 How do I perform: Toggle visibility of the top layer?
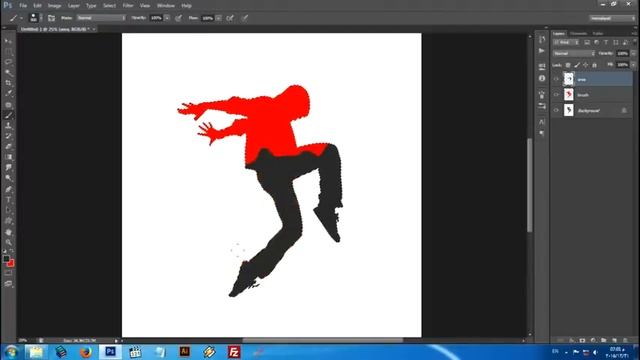point(556,79)
